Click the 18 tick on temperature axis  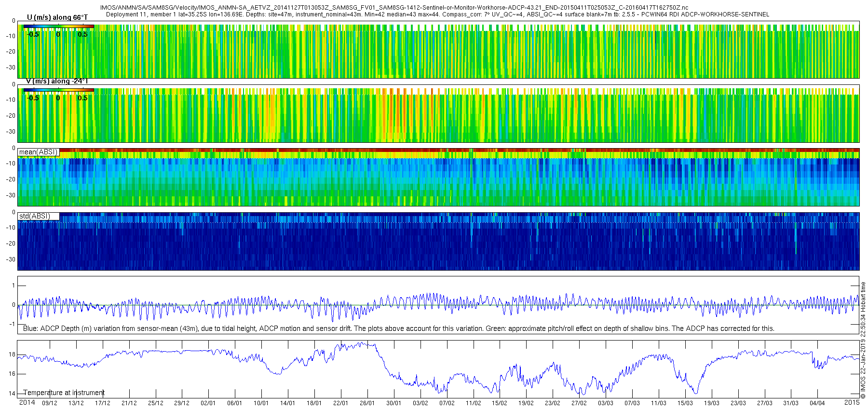pyautogui.click(x=12, y=355)
